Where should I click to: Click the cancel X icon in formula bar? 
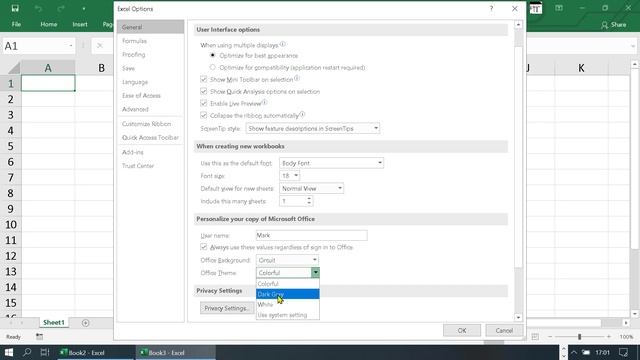[100, 46]
